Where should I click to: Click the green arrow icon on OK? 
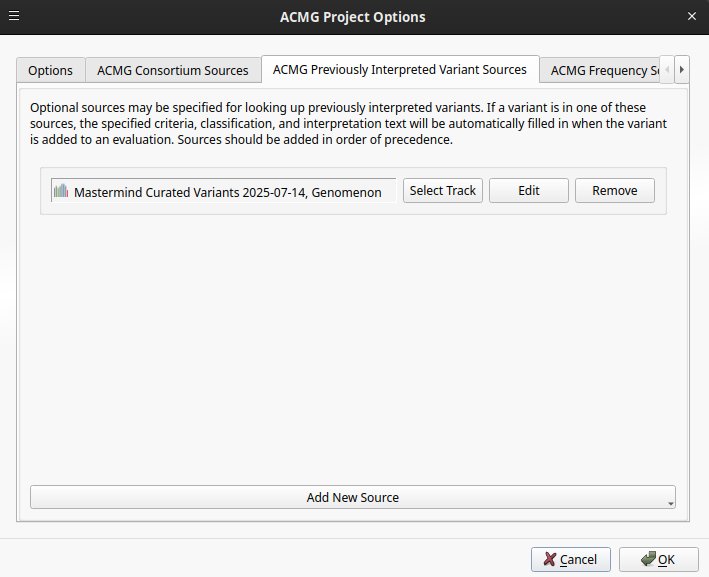pyautogui.click(x=647, y=559)
